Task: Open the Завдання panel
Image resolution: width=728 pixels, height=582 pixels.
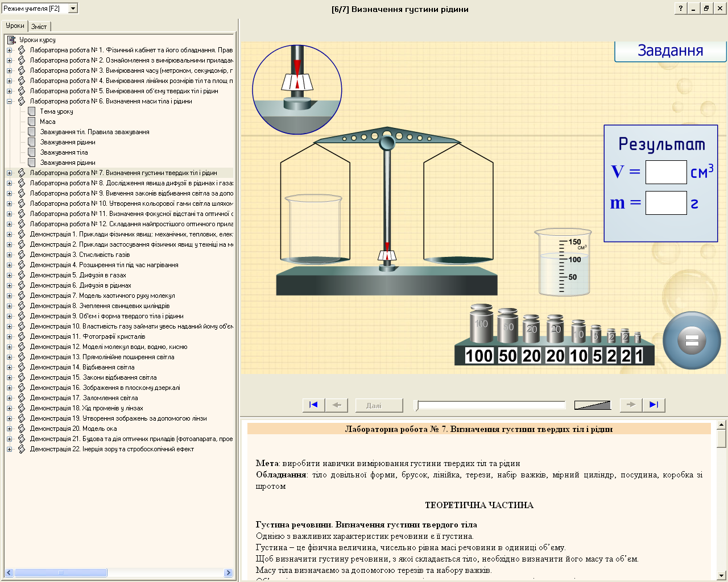Action: tap(671, 51)
